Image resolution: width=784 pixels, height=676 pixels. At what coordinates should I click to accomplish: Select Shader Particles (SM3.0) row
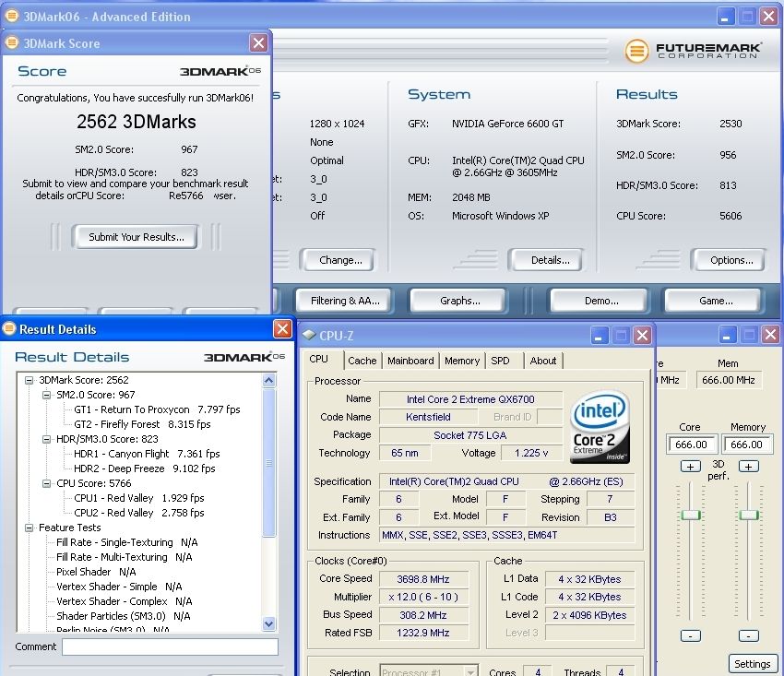(x=123, y=616)
